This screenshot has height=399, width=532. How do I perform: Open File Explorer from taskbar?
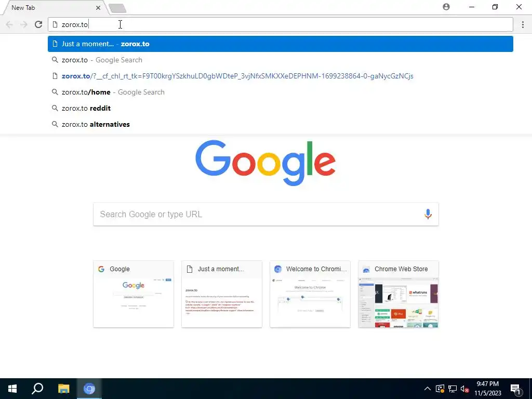[x=63, y=389]
